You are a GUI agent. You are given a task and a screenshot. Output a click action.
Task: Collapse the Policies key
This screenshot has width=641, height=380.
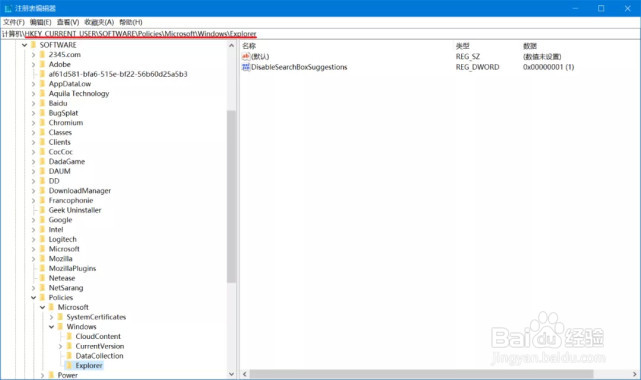coord(34,297)
